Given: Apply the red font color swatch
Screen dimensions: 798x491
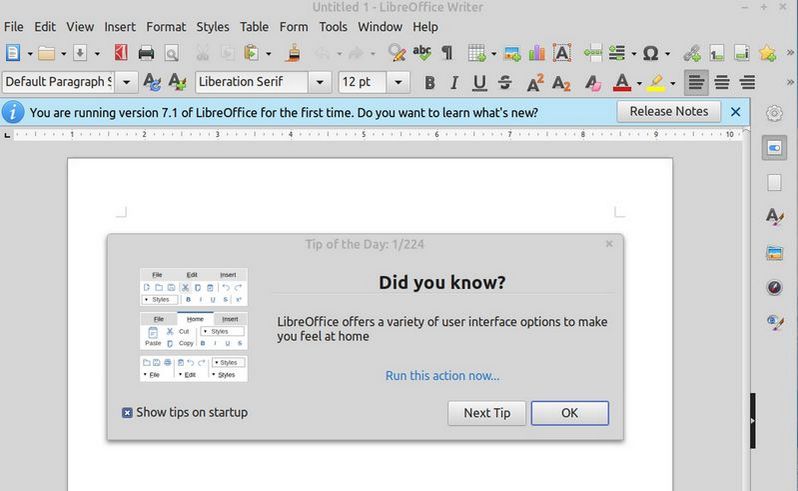Looking at the screenshot, I should tap(621, 82).
